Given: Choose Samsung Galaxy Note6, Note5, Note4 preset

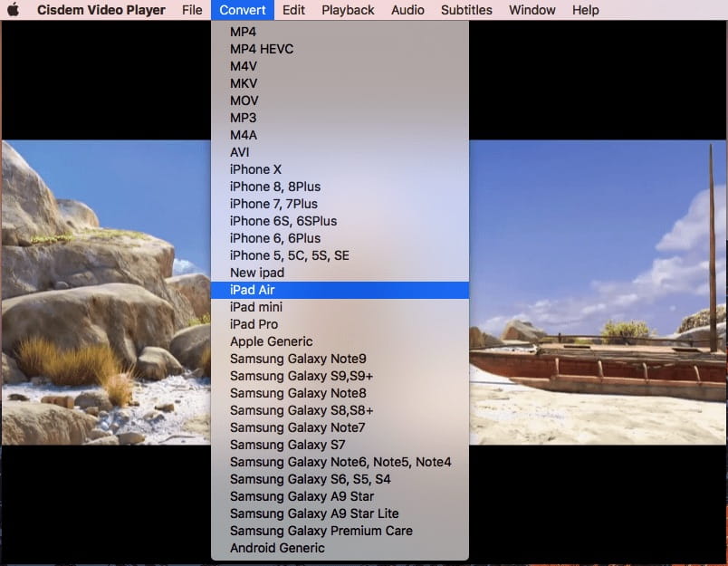Looking at the screenshot, I should (x=340, y=462).
